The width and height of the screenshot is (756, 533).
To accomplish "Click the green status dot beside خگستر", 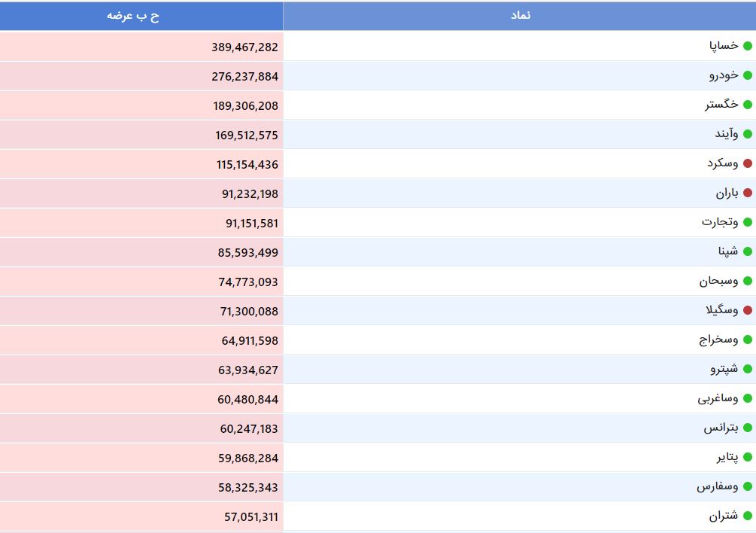I will point(748,105).
